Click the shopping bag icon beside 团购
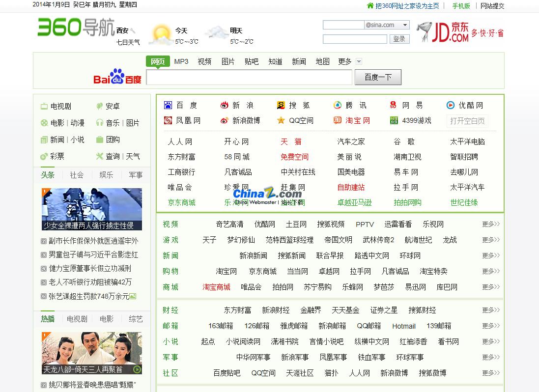The image size is (539, 392). 100,140
